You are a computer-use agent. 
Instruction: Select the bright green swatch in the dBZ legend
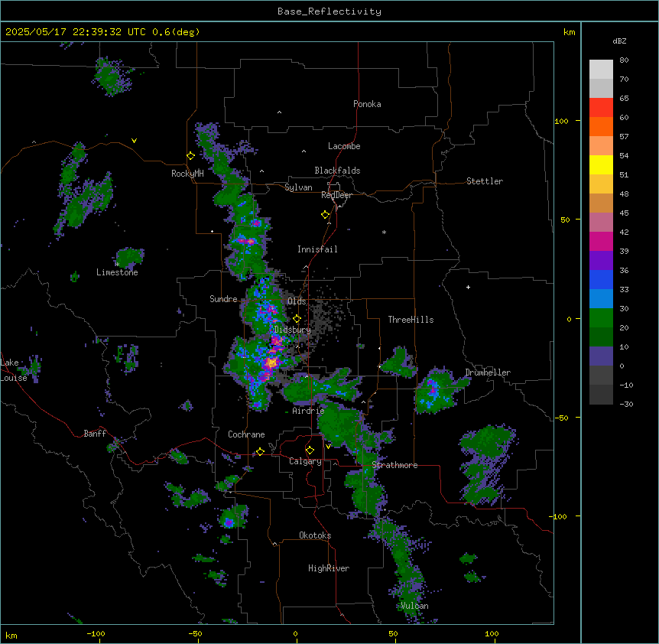click(x=601, y=318)
